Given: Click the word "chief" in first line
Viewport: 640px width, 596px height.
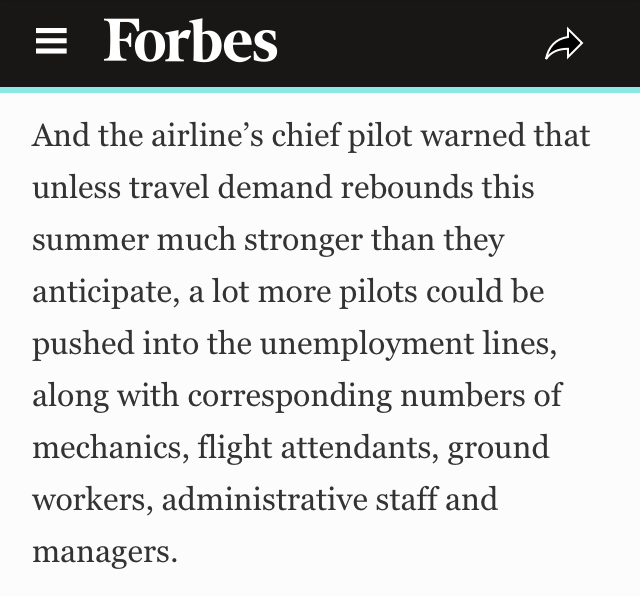Looking at the screenshot, I should tap(306, 135).
